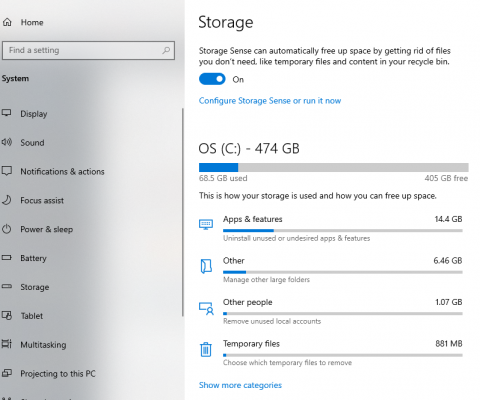Click the OS (C:) drive usage bar

(334, 167)
